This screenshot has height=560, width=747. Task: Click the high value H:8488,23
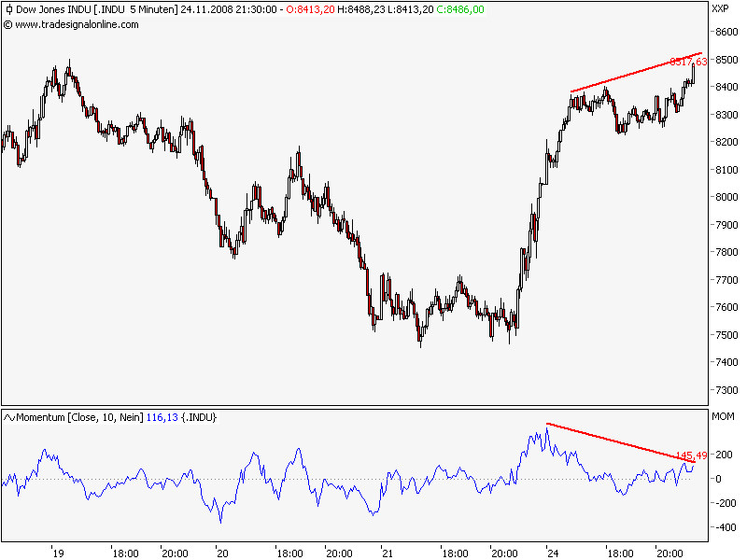[x=360, y=9]
